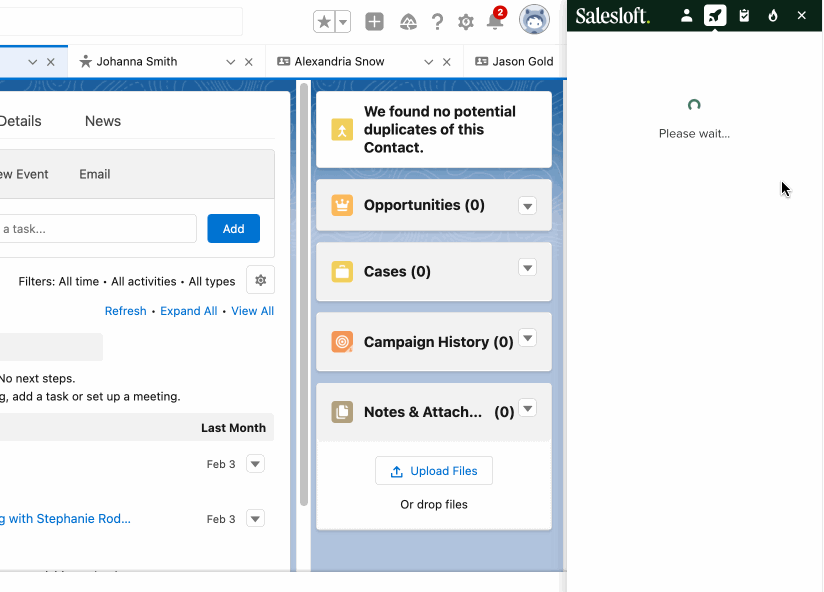Screen dimensions: 824x592
Task: Click the Einstein avatar in the header
Action: click(x=534, y=19)
